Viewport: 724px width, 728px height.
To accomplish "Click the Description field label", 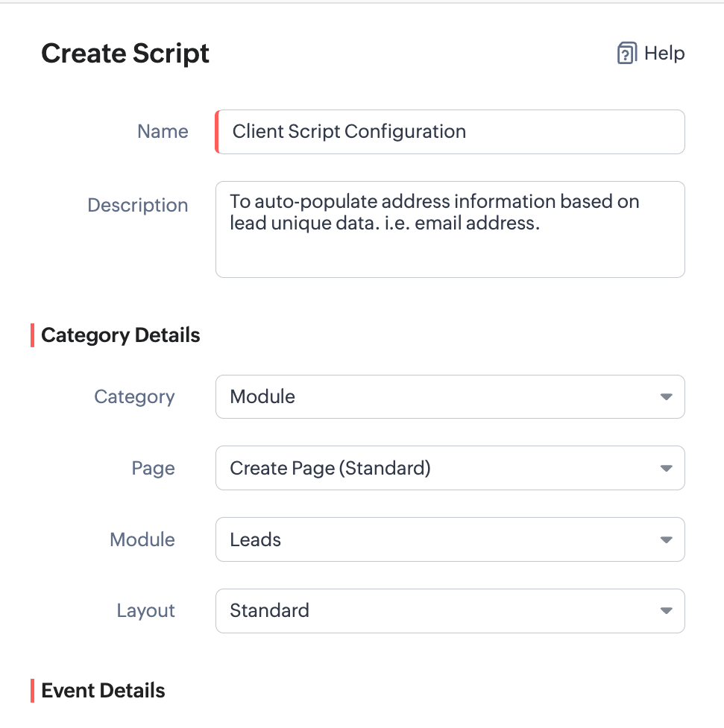I will 138,206.
